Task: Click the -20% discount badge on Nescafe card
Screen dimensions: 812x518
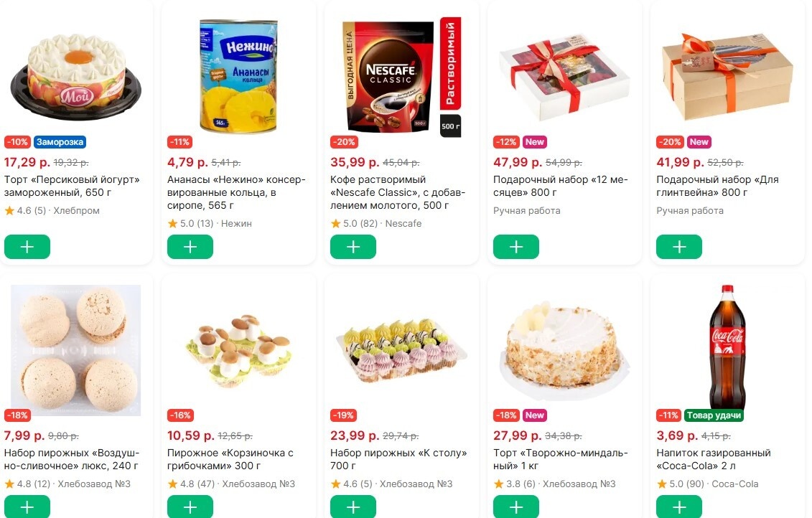Action: 344,141
